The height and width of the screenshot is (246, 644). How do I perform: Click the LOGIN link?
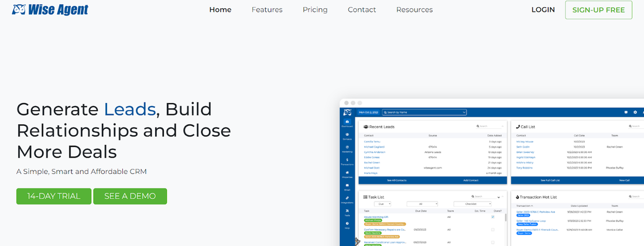coord(543,10)
